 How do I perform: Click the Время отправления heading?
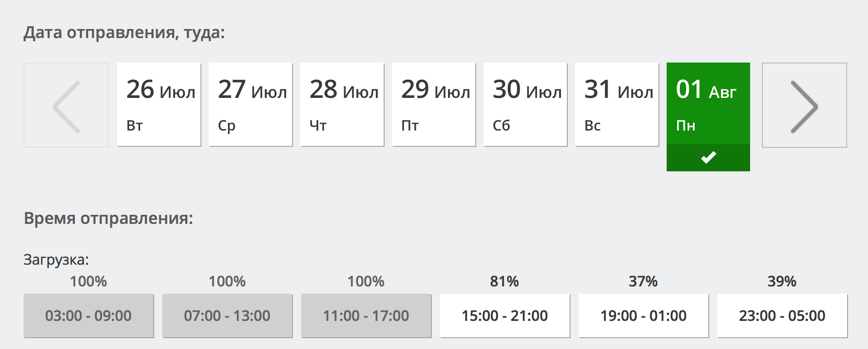(x=108, y=218)
